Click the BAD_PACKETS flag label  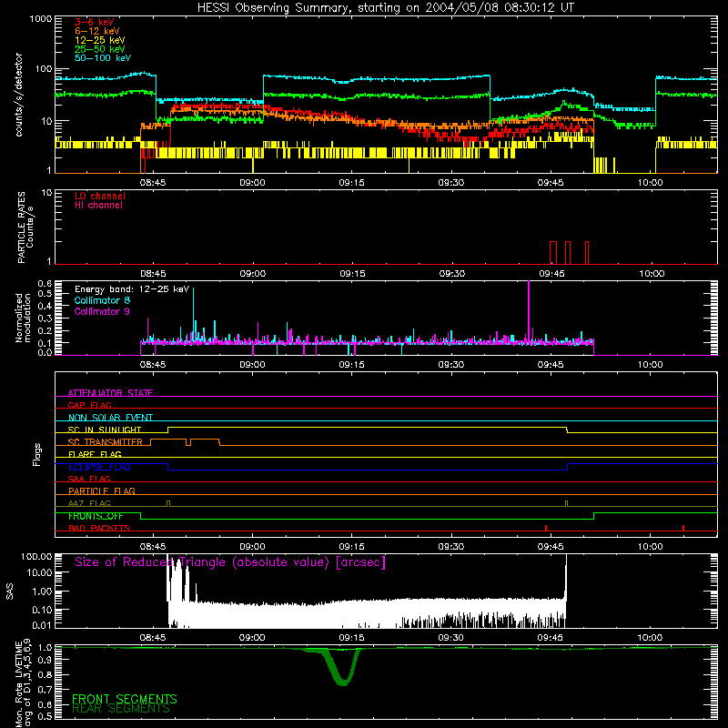click(x=99, y=528)
